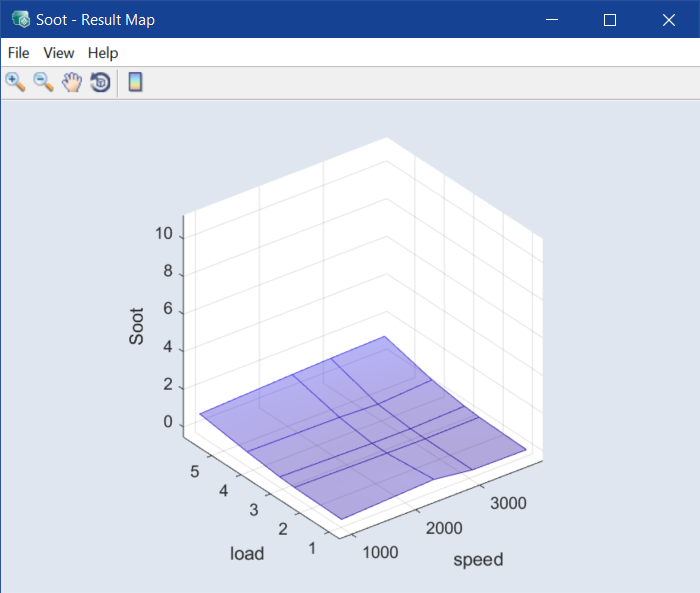The image size is (700, 593).
Task: Open the File menu
Action: click(18, 53)
